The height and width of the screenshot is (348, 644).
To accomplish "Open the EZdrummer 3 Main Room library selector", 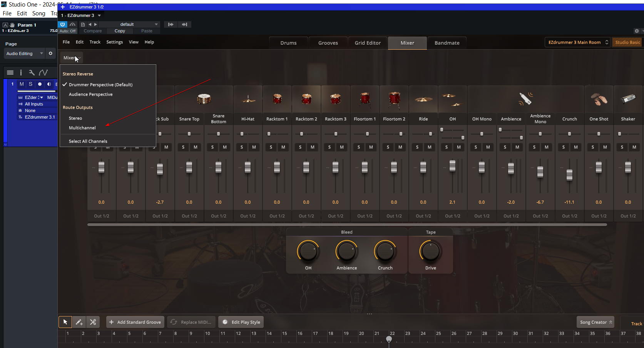I will point(577,42).
